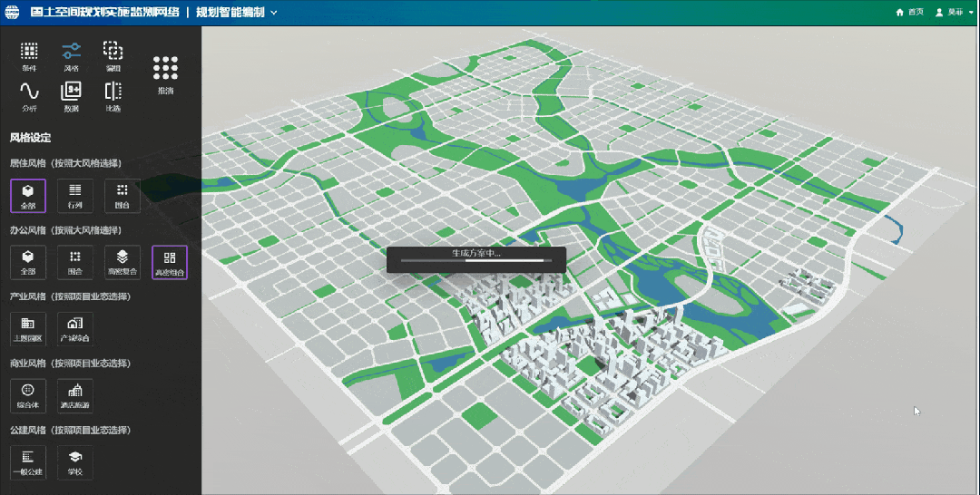Click the globe logo in header

tap(14, 12)
